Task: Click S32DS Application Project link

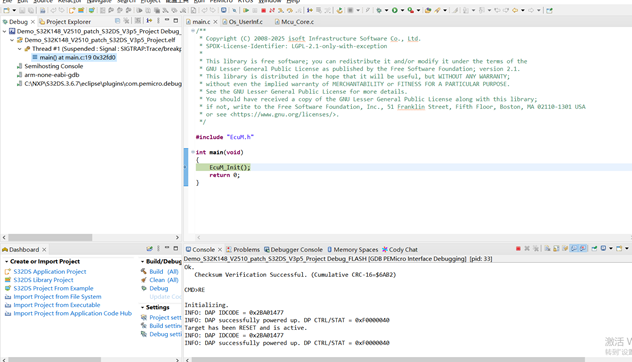Action: coord(50,272)
